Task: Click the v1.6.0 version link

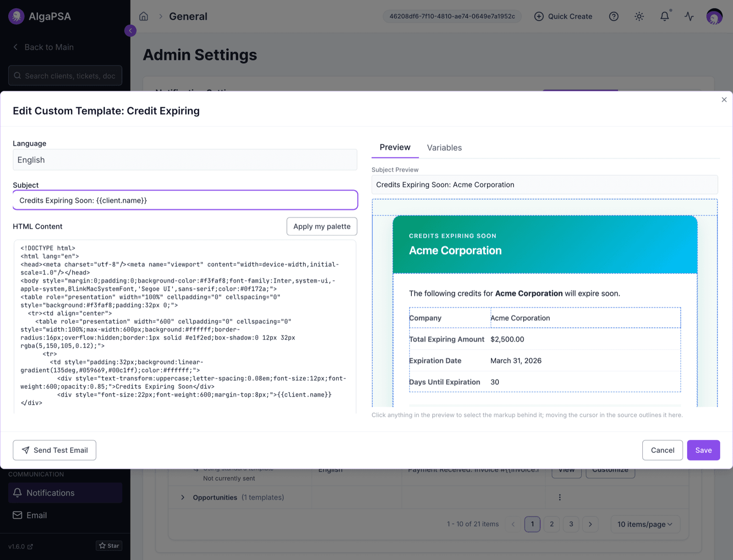Action: click(x=21, y=547)
